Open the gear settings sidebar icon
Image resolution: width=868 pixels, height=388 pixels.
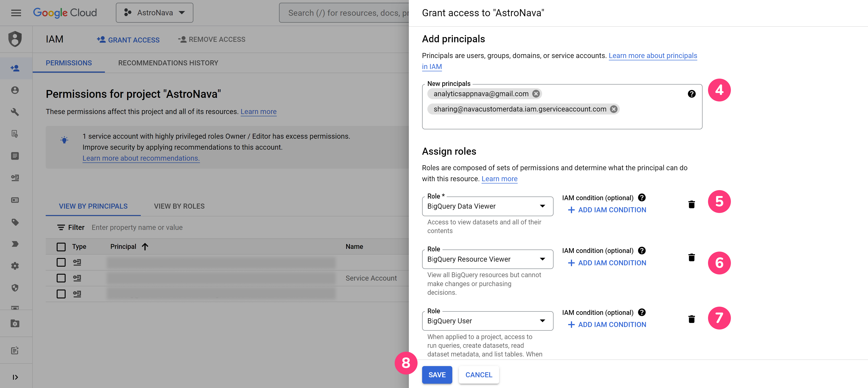pos(15,266)
